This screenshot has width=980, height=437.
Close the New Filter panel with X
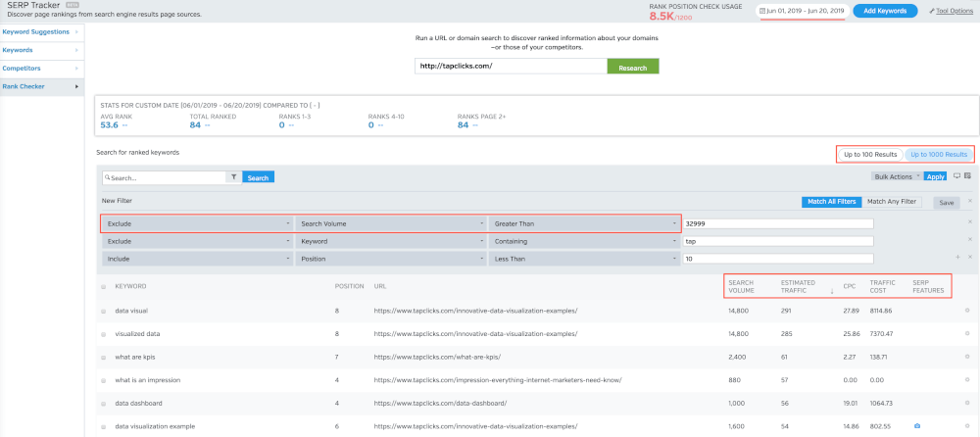click(970, 201)
